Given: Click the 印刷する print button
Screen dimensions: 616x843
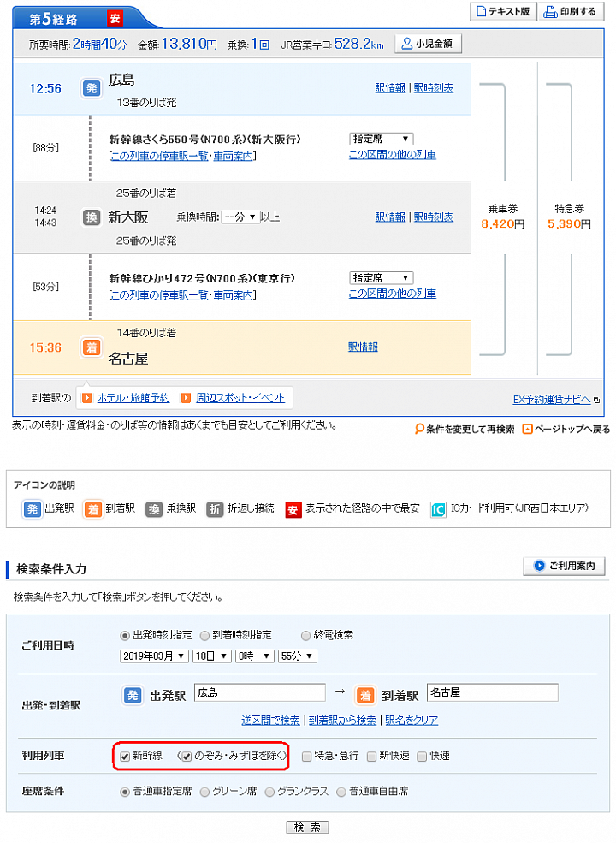Looking at the screenshot, I should tap(571, 11).
